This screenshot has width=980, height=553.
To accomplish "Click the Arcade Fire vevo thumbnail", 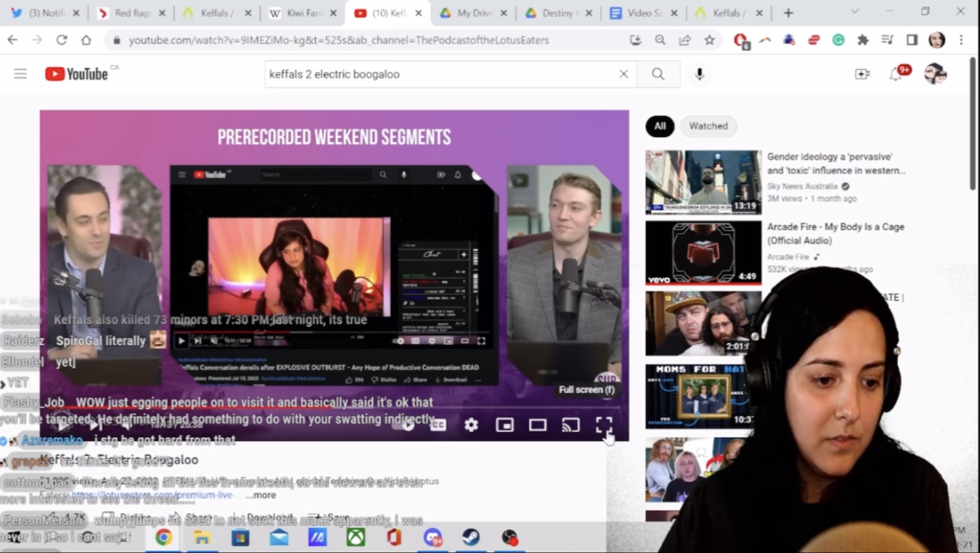I will point(703,253).
